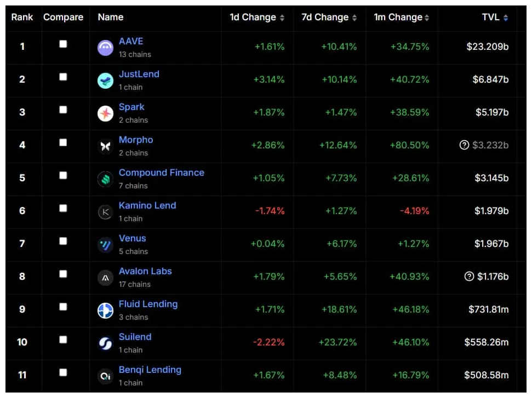Click the Morpho butterfly logo
532x398 pixels.
[x=105, y=146]
